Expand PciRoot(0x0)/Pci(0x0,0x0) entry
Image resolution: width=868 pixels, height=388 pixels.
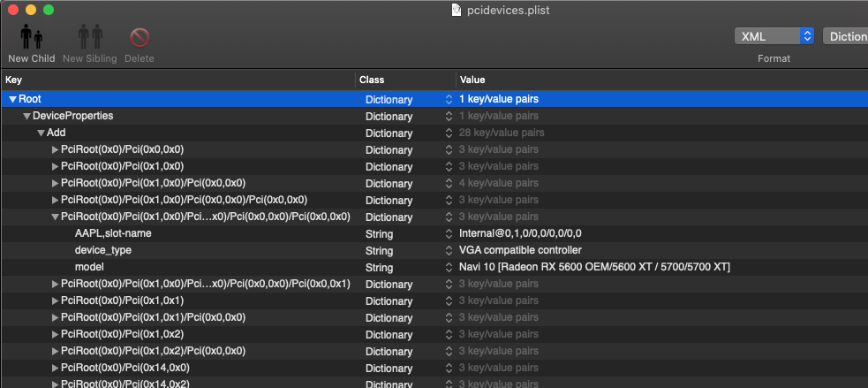coord(55,149)
